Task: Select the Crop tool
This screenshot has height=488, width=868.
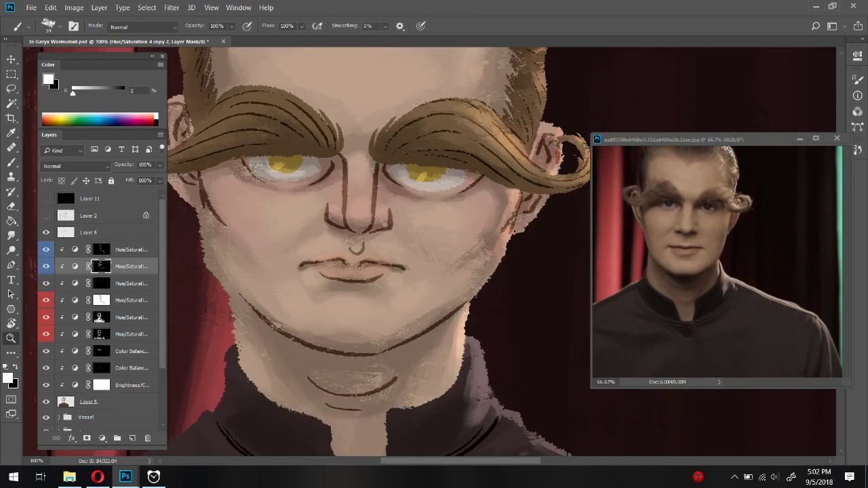Action: [x=12, y=118]
